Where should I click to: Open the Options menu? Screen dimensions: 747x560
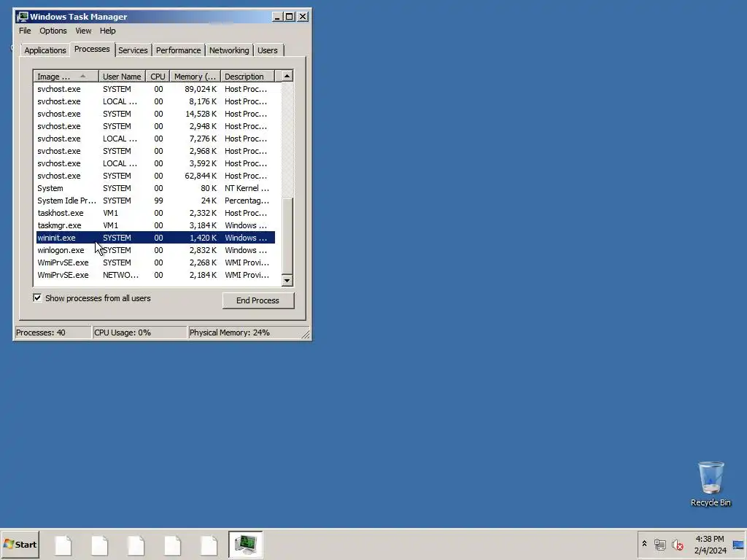point(53,31)
